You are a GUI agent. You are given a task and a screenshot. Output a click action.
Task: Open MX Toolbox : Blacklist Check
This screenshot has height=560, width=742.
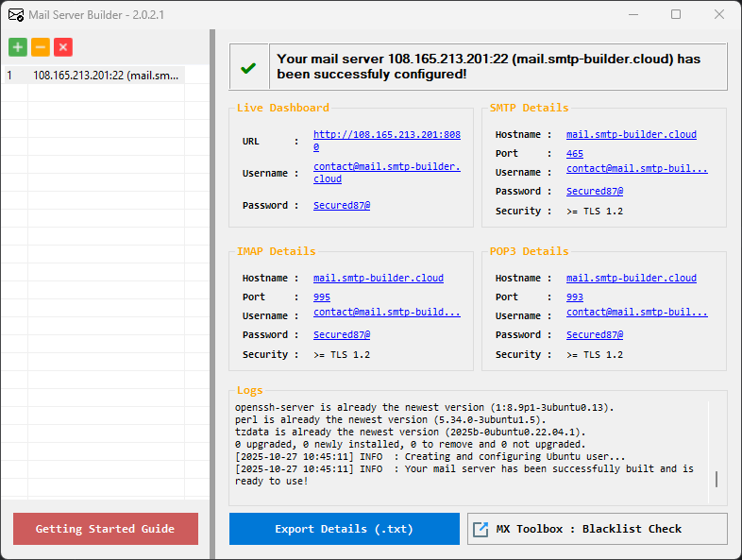598,529
